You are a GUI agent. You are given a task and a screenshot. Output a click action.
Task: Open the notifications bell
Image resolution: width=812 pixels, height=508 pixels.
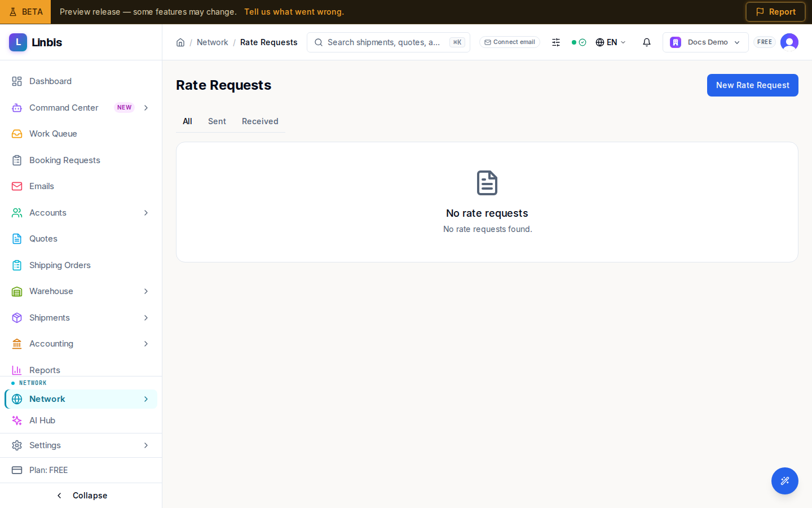coord(647,42)
